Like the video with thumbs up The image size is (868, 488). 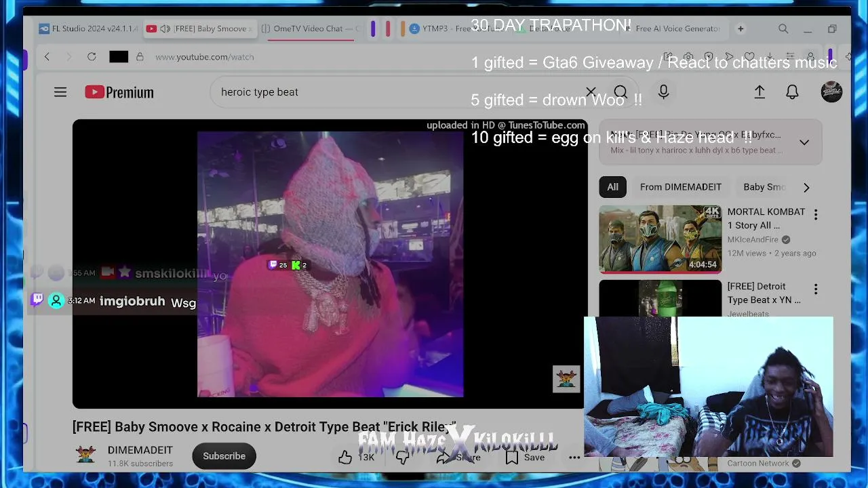pyautogui.click(x=345, y=457)
